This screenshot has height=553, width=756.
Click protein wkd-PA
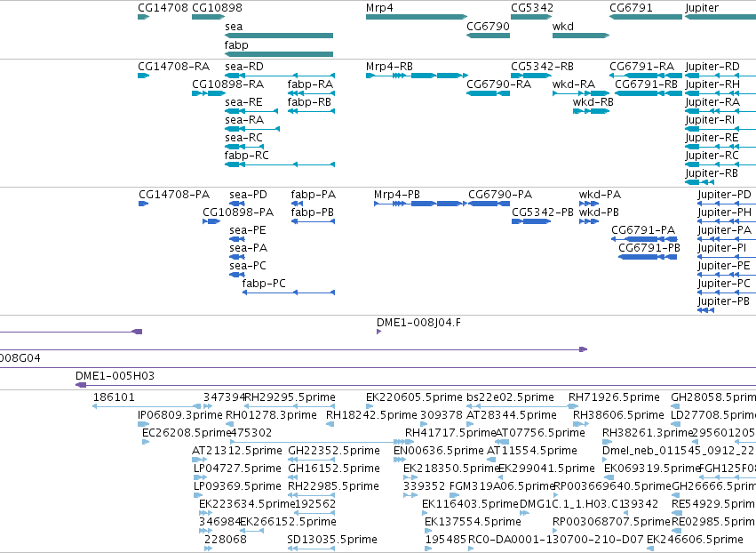point(589,204)
